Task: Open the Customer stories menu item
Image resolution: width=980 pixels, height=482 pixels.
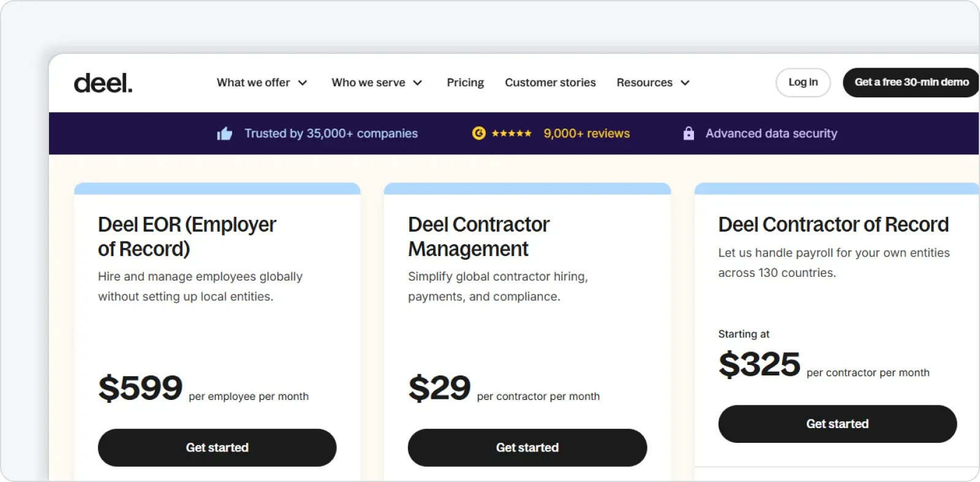Action: tap(550, 83)
